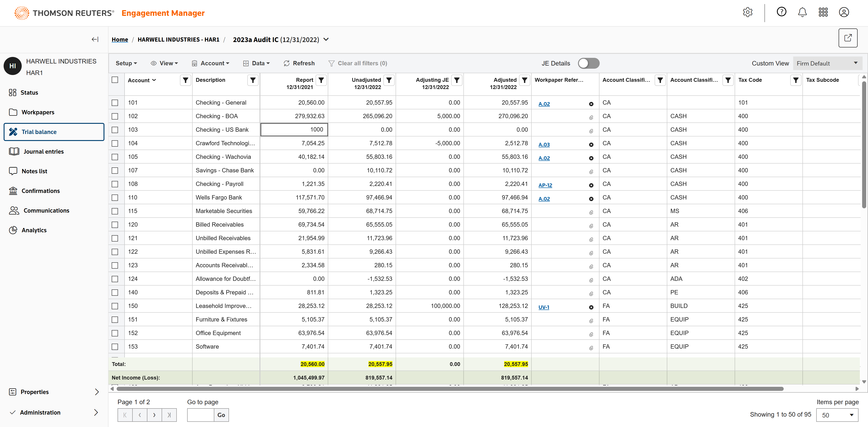Viewport: 868px width, 427px height.
Task: Click the notifications bell icon
Action: point(802,12)
